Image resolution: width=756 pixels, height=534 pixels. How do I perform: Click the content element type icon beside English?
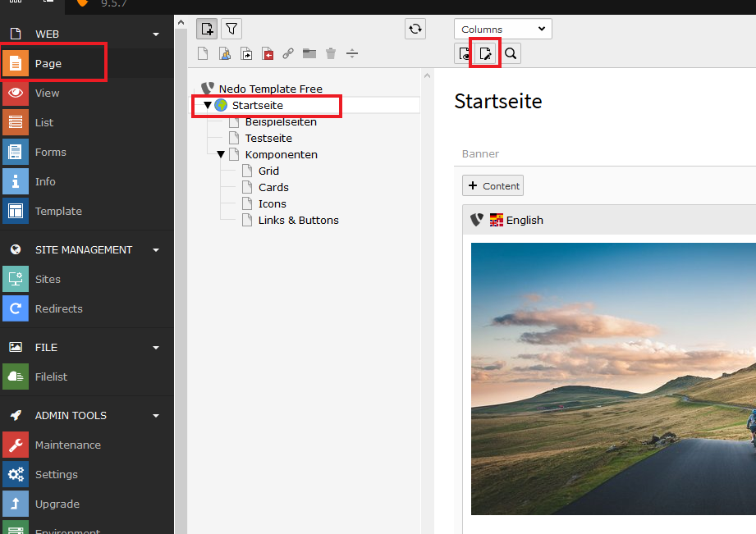pos(477,221)
